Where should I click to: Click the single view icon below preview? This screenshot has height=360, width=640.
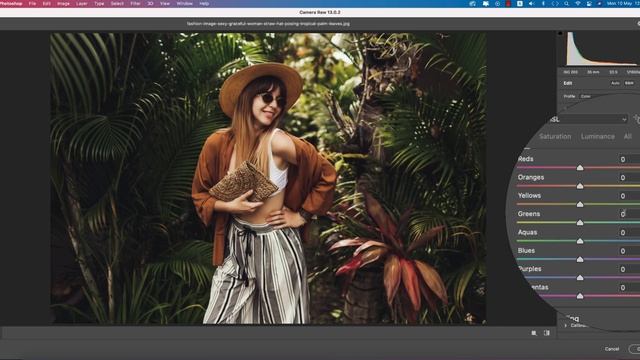[x=534, y=333]
